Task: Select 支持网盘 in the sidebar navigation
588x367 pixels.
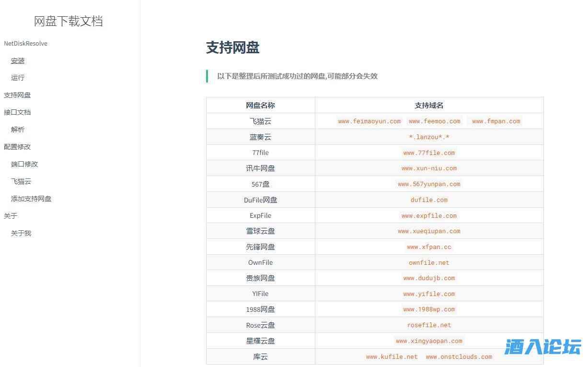Action: [x=17, y=95]
